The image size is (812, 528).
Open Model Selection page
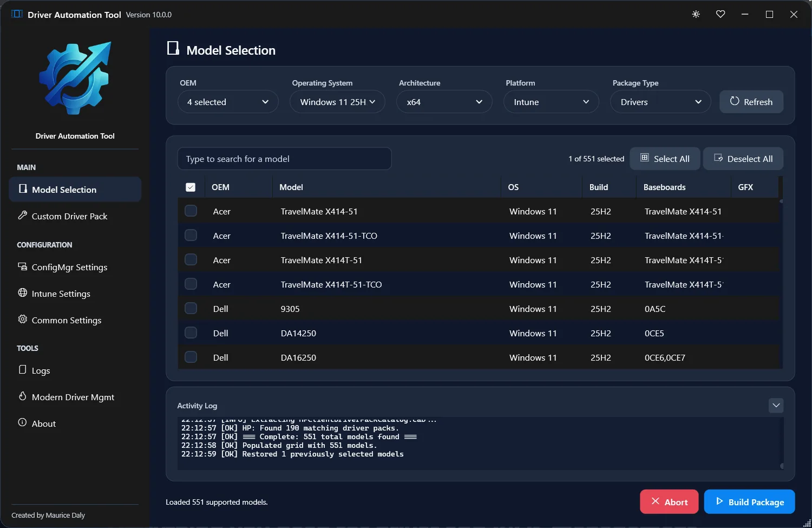(75, 190)
